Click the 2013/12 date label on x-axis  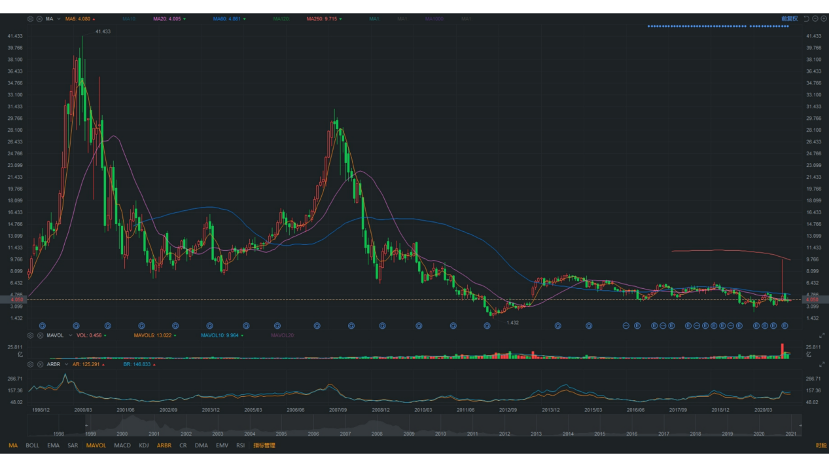(551, 410)
